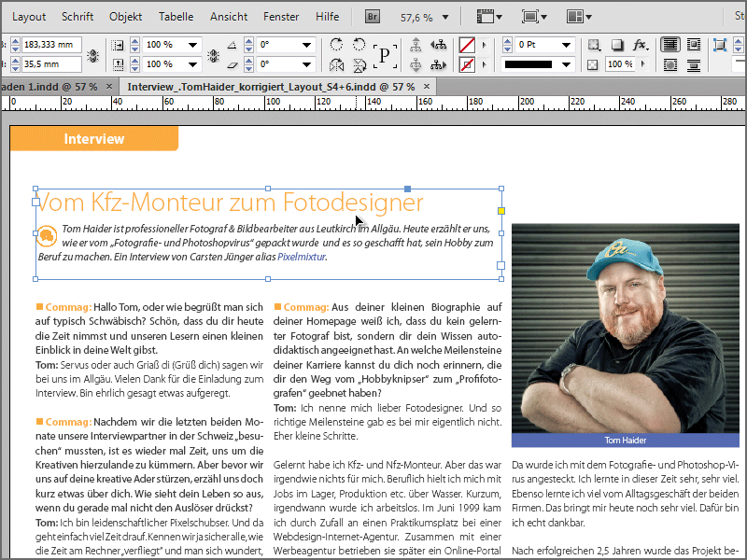Open the Objekt menu
747x560 pixels.
(125, 17)
